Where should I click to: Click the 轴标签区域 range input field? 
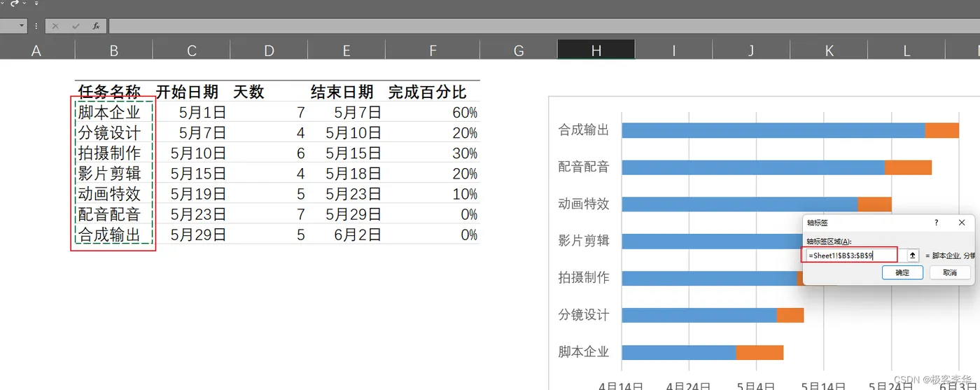coord(857,256)
